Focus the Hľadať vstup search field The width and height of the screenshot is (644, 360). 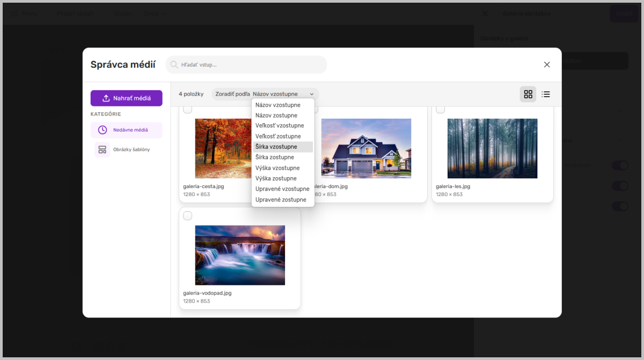point(246,64)
